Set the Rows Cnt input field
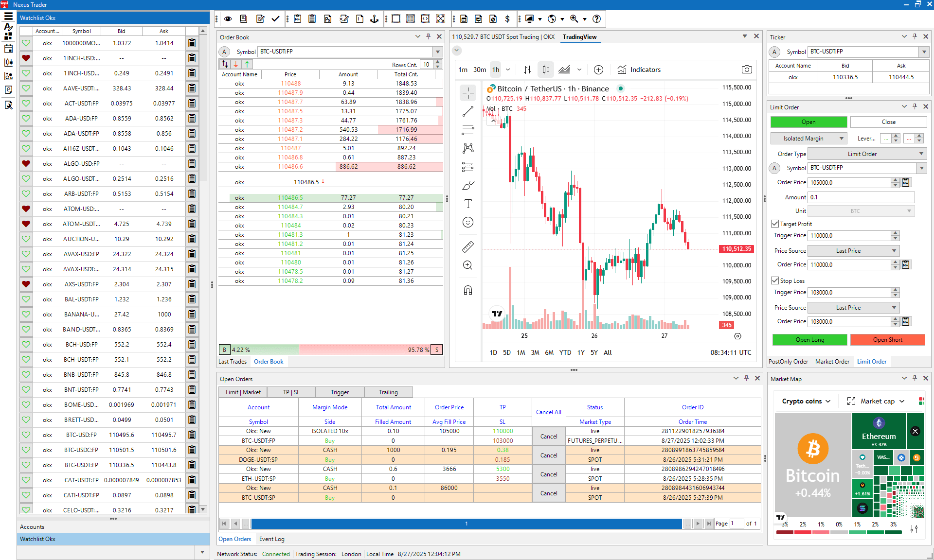The width and height of the screenshot is (934, 560). click(x=426, y=64)
